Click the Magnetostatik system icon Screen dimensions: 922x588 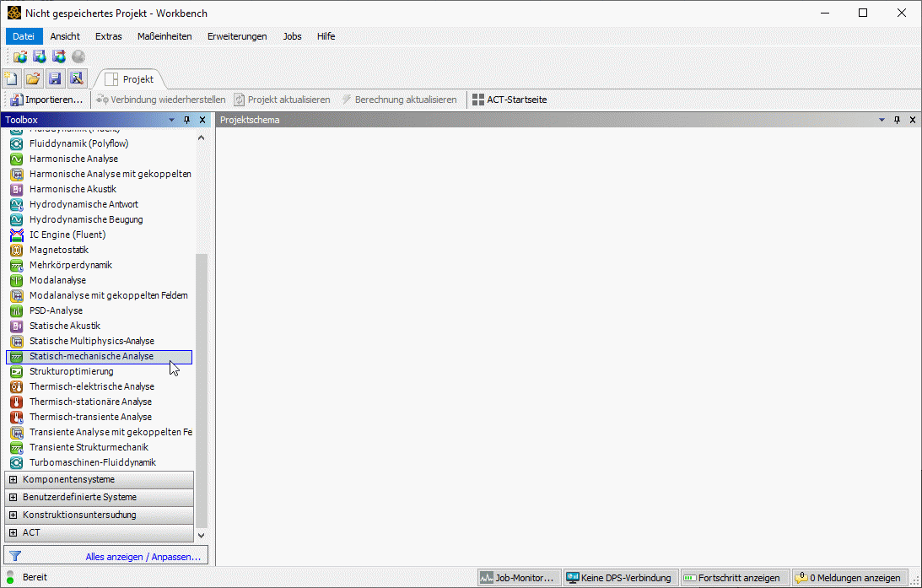point(16,250)
